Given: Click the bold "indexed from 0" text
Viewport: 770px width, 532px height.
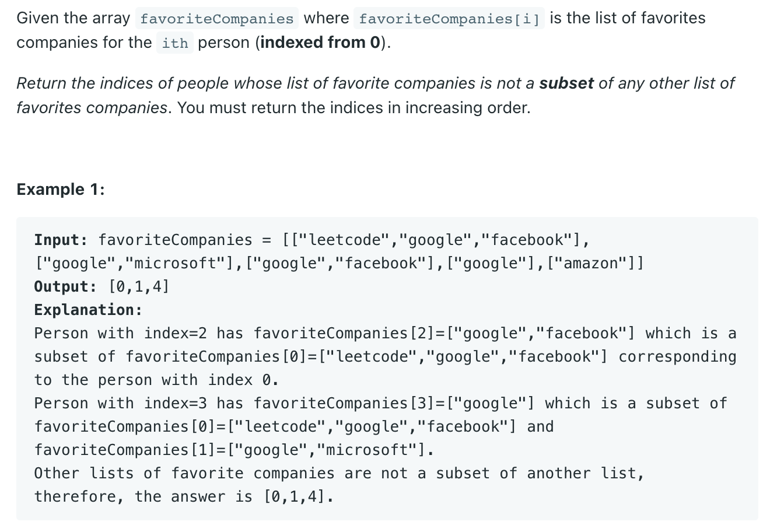Looking at the screenshot, I should [x=320, y=43].
